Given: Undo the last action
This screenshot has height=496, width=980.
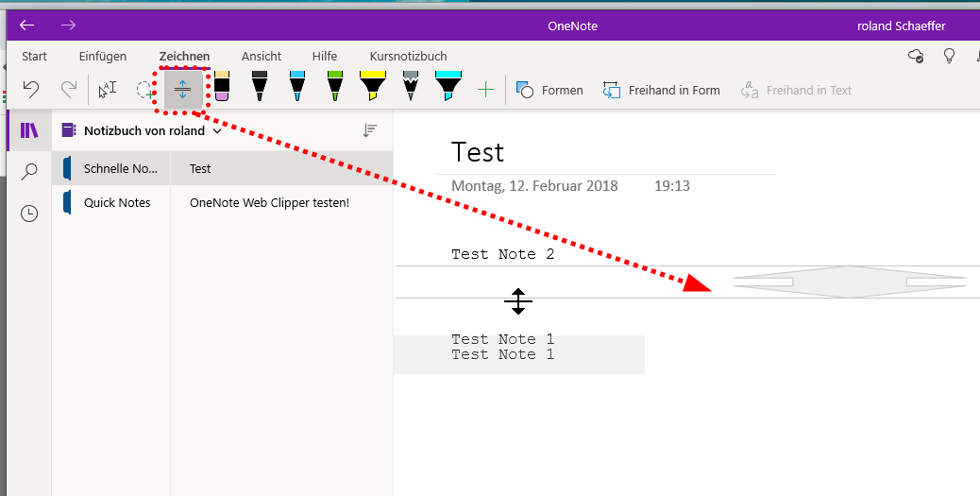Looking at the screenshot, I should 31,90.
